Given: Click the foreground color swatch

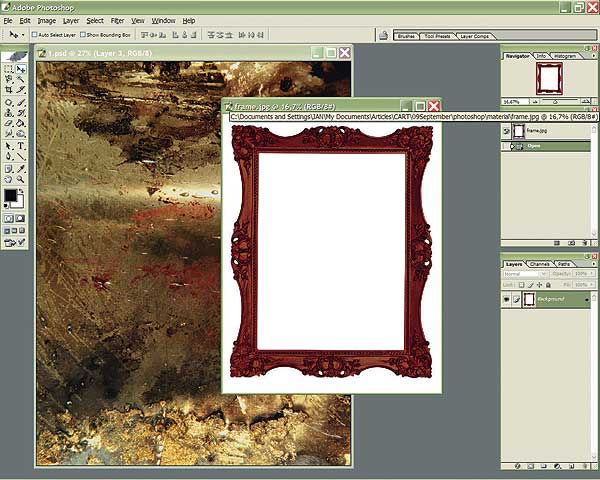Looking at the screenshot, I should [x=10, y=195].
